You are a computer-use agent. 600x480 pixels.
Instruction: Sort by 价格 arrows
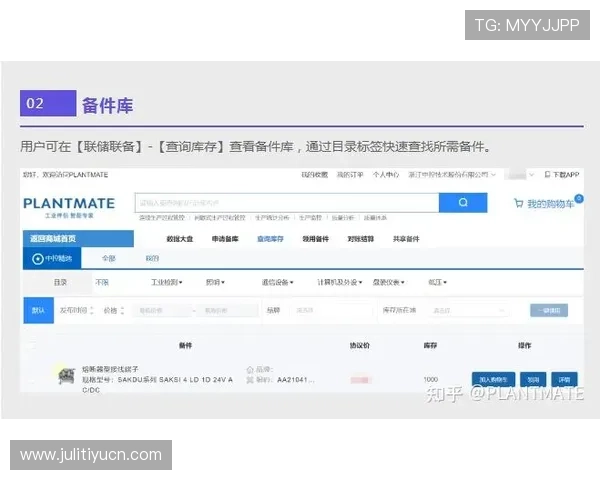[122, 310]
